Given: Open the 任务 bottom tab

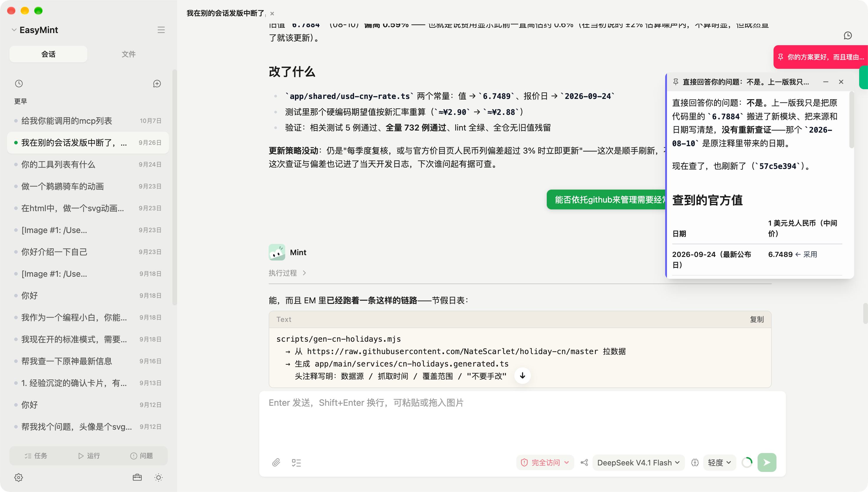Looking at the screenshot, I should 36,456.
